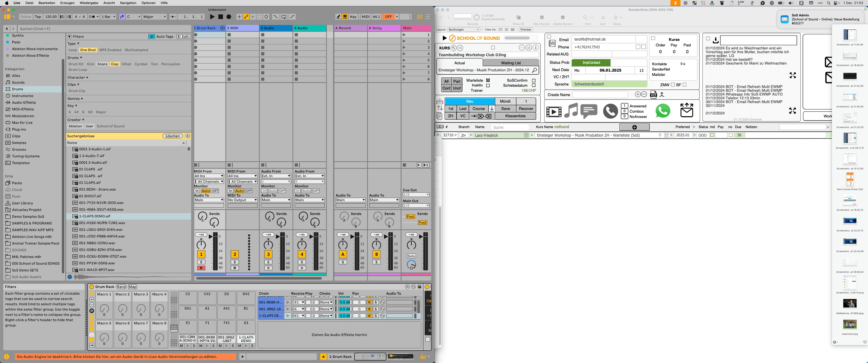Open the chat bubble icon in Kundenliste
Image resolution: width=868 pixels, height=363 pixels.
(589, 111)
